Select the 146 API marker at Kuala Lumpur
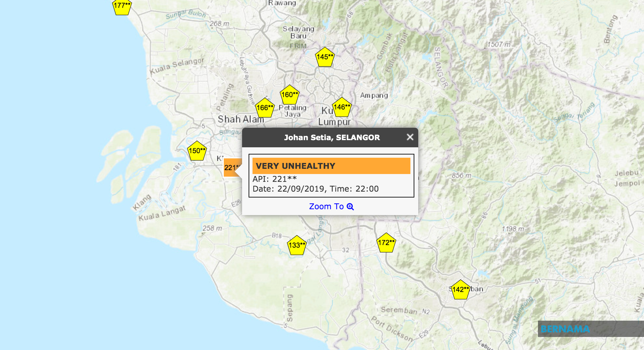This screenshot has width=644, height=350. [342, 108]
